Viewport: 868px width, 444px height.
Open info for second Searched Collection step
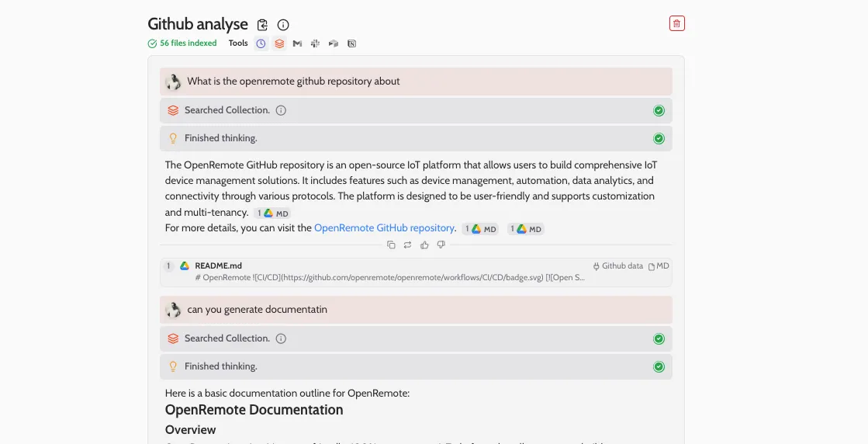(x=282, y=338)
